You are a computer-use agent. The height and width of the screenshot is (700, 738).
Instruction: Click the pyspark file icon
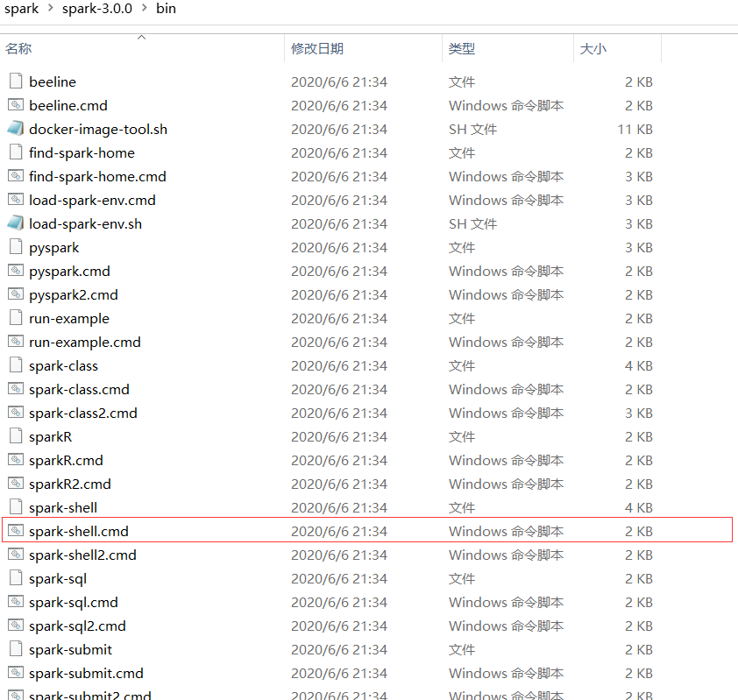point(16,246)
